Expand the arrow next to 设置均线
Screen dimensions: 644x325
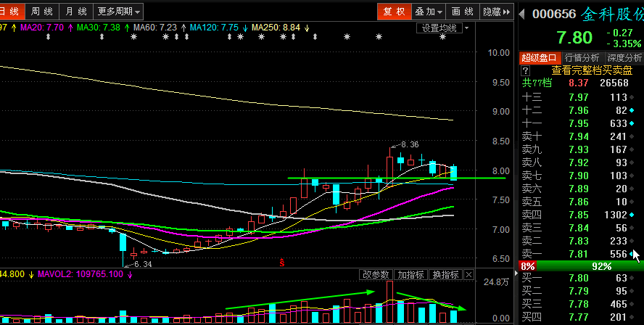coord(466,28)
